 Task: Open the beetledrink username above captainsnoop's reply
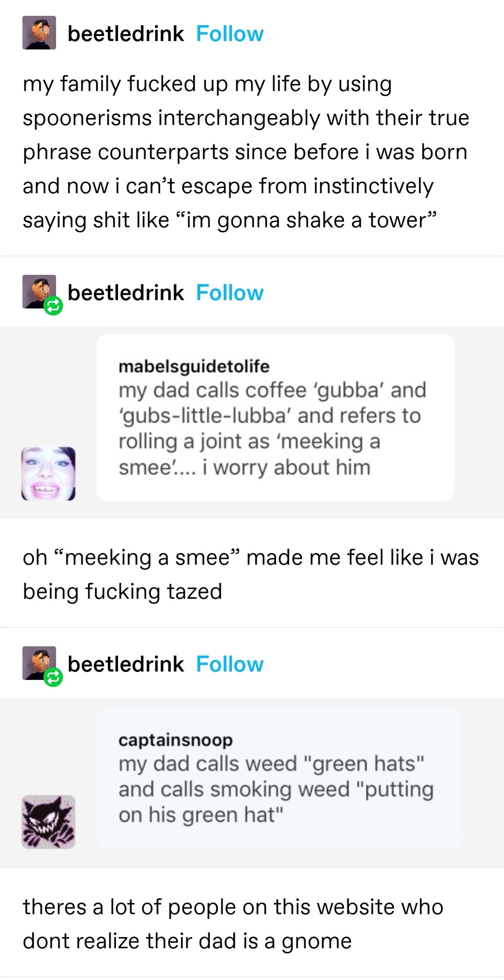pyautogui.click(x=125, y=664)
